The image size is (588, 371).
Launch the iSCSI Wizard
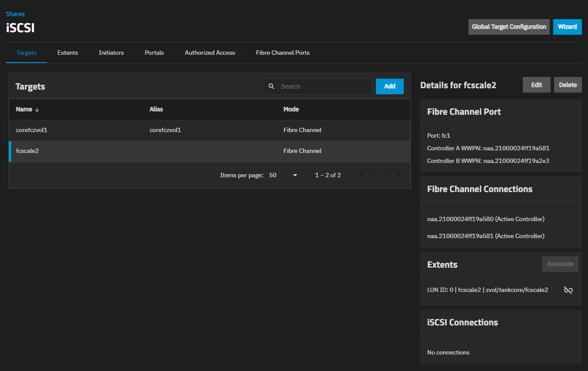(x=567, y=26)
